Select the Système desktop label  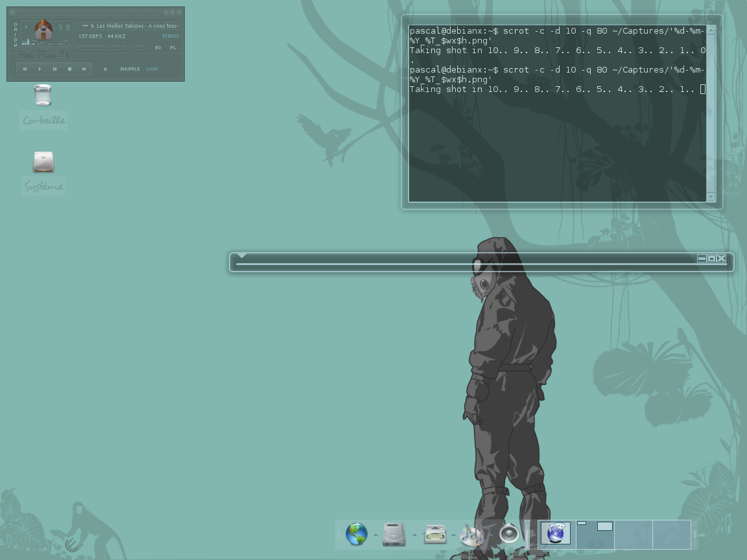click(x=44, y=186)
